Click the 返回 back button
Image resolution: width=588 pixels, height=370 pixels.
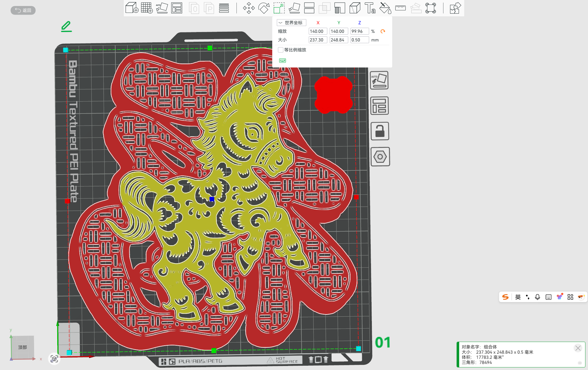[x=23, y=10]
